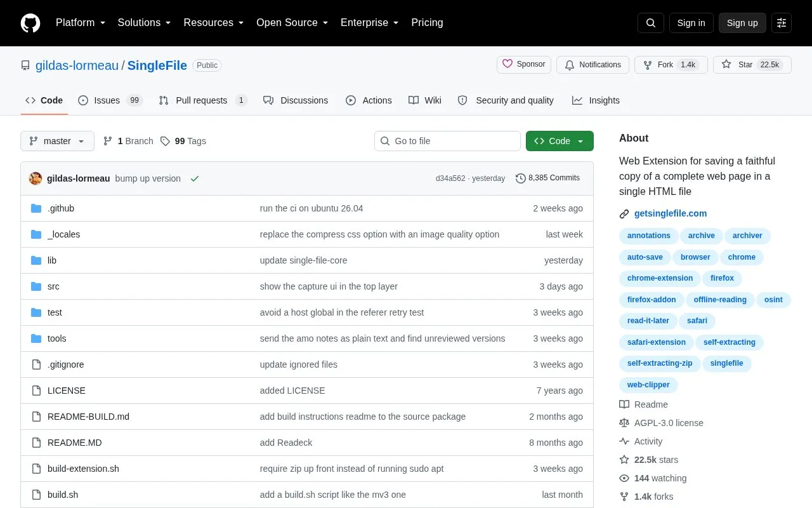Image resolution: width=812 pixels, height=508 pixels.
Task: Expand the Open Source menu
Action: point(292,23)
